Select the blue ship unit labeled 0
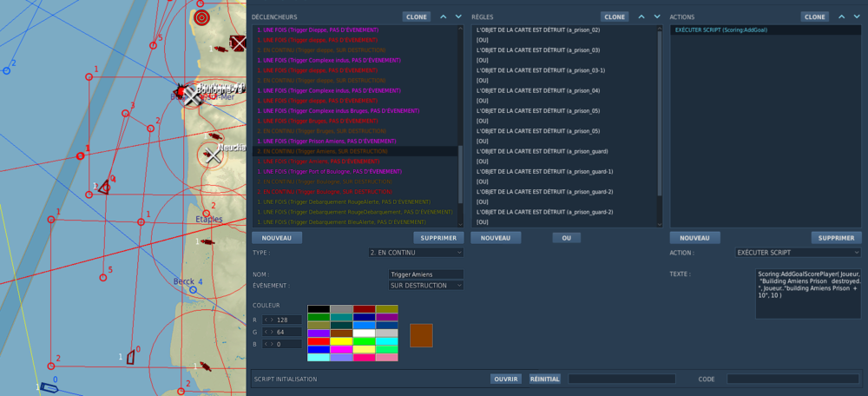This screenshot has height=396, width=868. [x=49, y=387]
